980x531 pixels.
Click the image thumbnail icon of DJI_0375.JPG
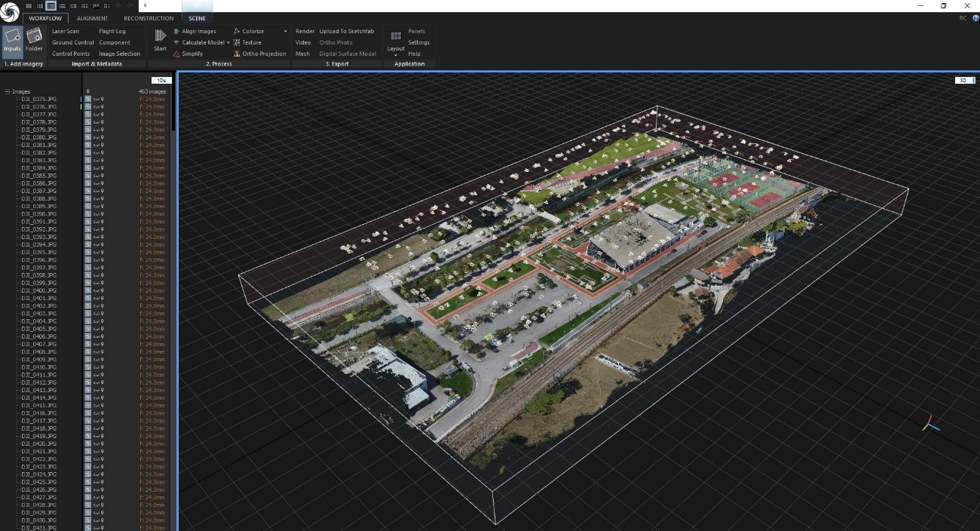(x=87, y=99)
